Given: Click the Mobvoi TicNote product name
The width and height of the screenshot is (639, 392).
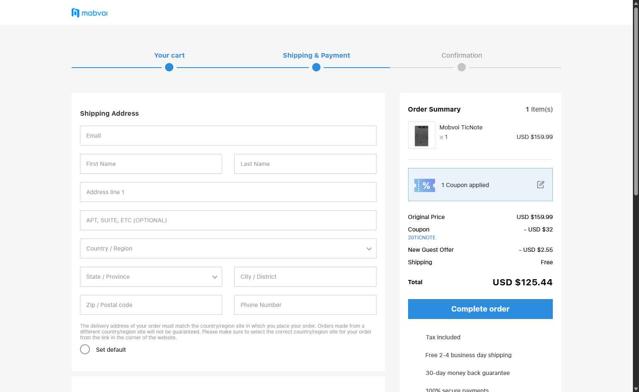Looking at the screenshot, I should coord(461,127).
